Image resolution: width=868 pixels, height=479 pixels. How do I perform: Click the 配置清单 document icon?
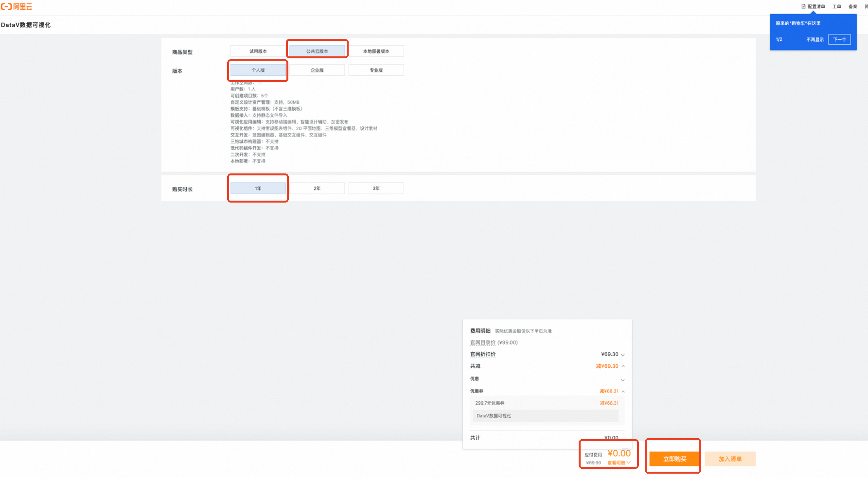coord(804,6)
